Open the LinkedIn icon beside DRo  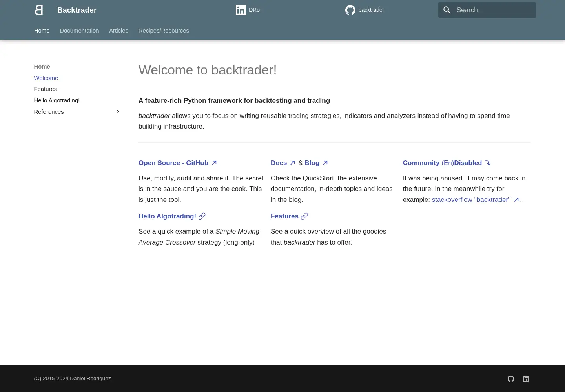click(x=241, y=10)
